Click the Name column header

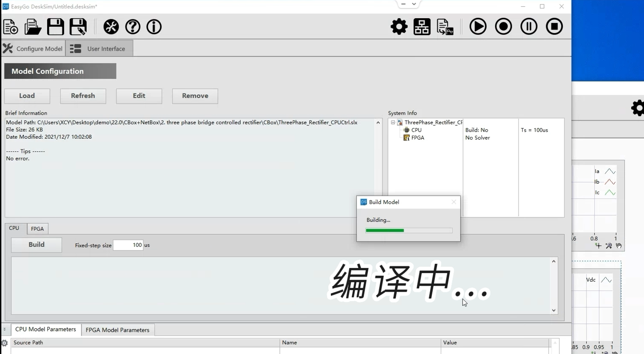(x=360, y=342)
